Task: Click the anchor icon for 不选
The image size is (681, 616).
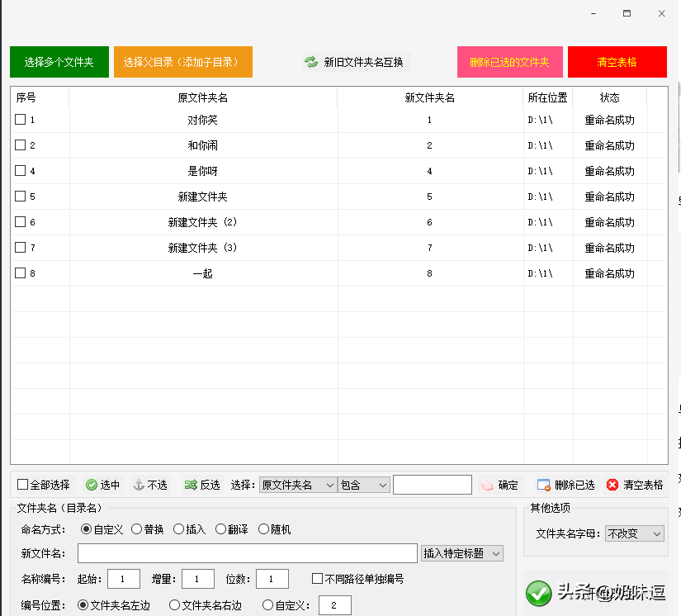Action: 139,485
